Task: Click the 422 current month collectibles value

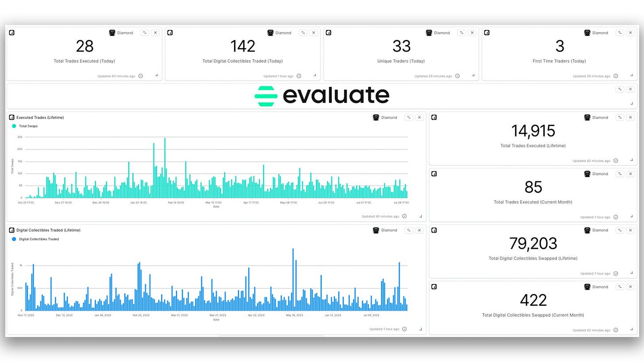Action: point(533,300)
